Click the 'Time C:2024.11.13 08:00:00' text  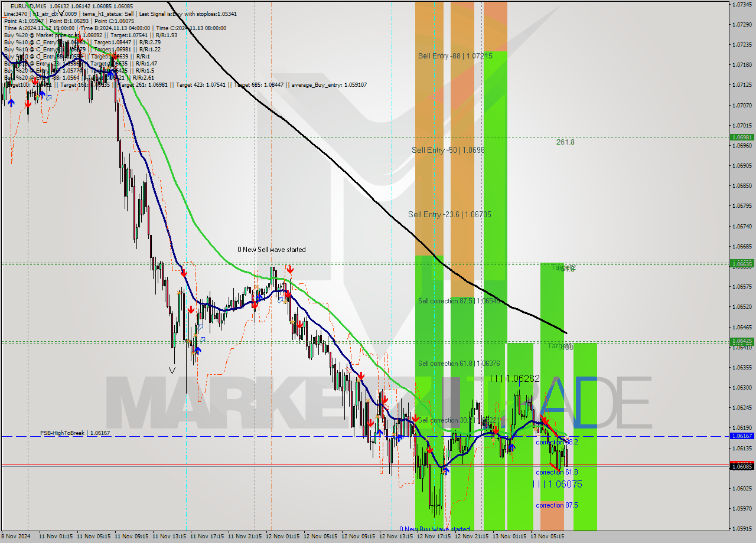[193, 28]
